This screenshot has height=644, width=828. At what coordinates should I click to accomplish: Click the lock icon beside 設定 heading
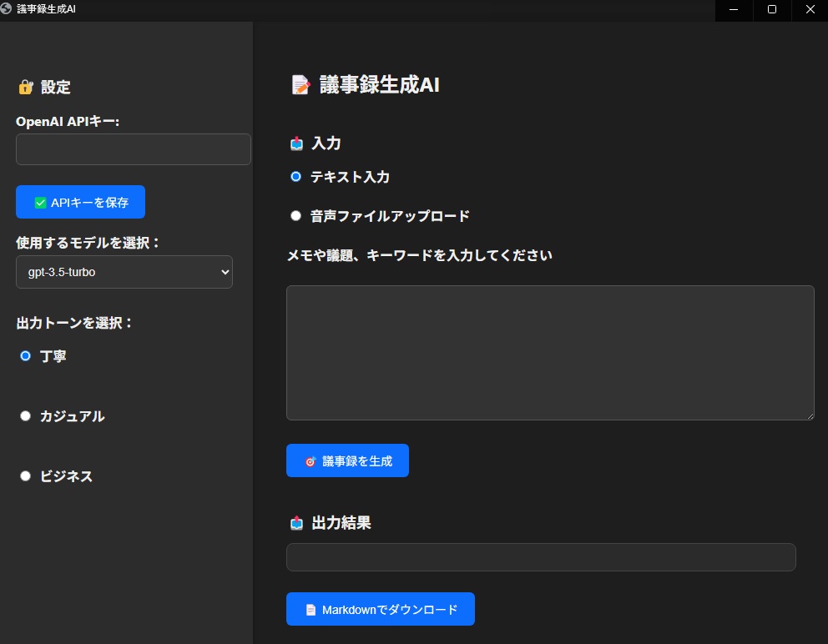click(x=25, y=87)
